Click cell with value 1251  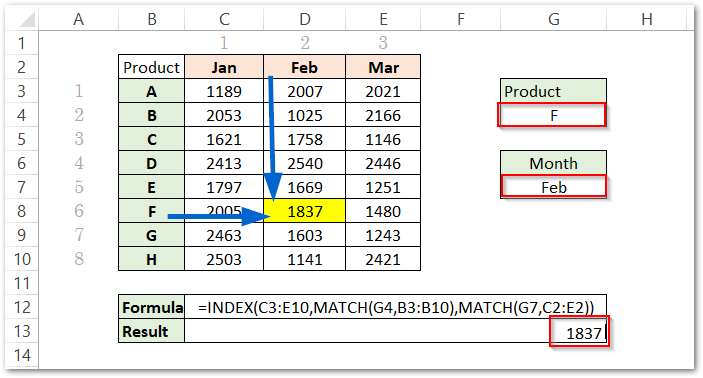click(383, 187)
